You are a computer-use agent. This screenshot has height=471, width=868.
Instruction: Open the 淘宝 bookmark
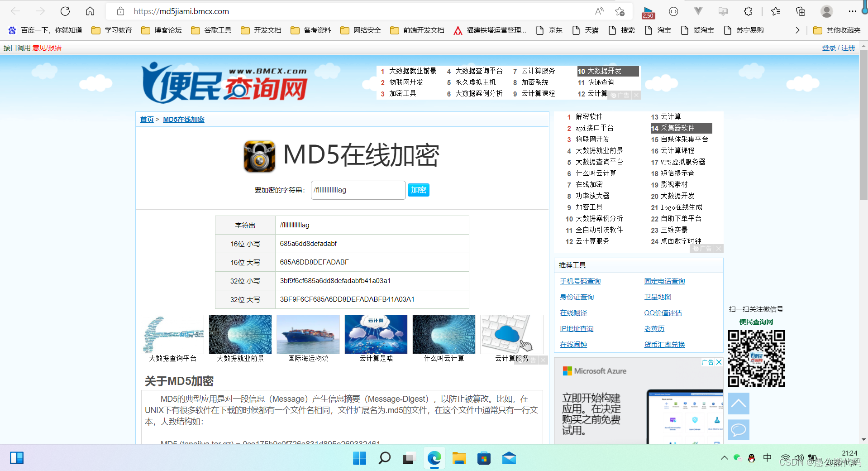[x=658, y=30]
